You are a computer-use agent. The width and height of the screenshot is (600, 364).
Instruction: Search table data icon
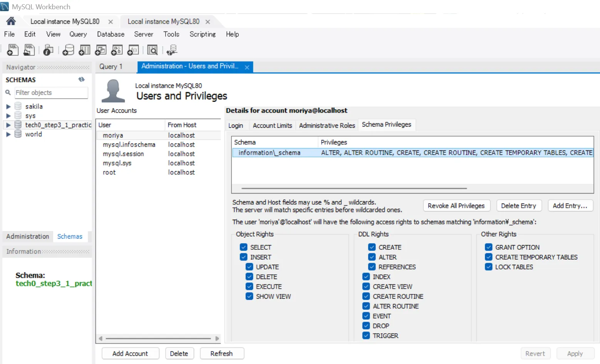(x=153, y=50)
